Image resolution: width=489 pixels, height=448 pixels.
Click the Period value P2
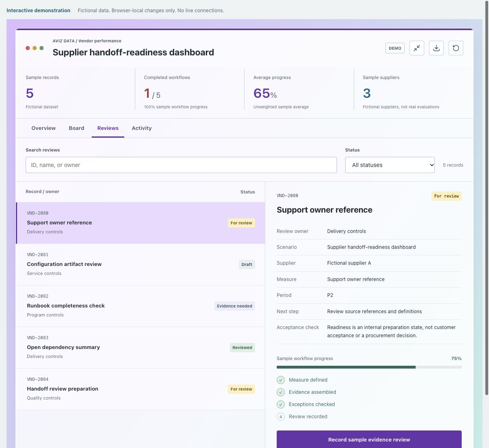pos(330,295)
